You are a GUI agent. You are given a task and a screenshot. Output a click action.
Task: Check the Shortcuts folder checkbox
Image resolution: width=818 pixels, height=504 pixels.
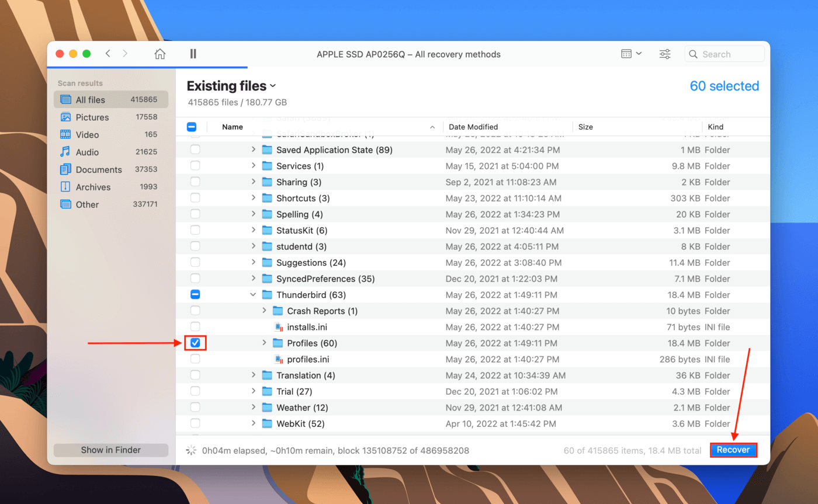[195, 198]
